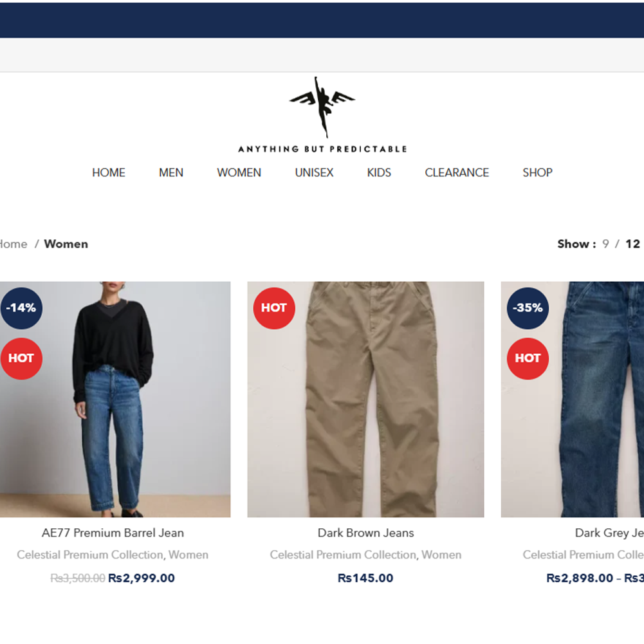This screenshot has width=644, height=644.
Task: Show 9 products per page
Action: point(605,244)
